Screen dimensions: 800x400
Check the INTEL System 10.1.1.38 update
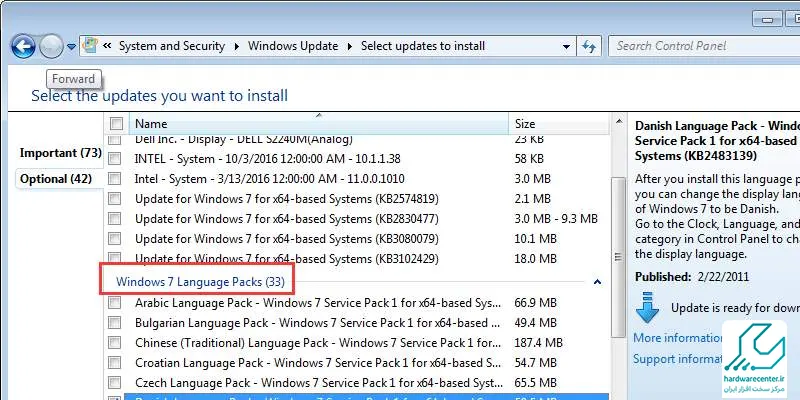click(115, 159)
